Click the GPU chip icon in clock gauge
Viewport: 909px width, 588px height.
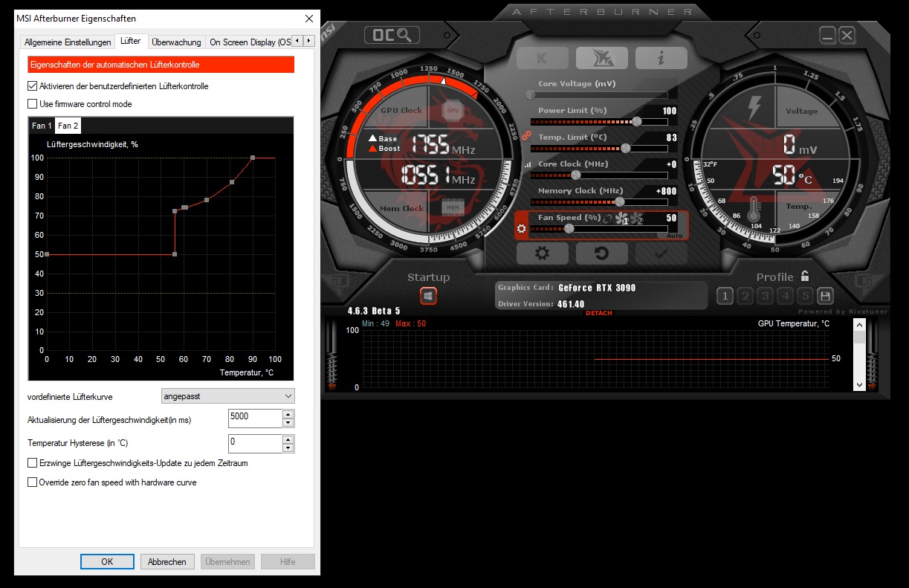point(453,110)
